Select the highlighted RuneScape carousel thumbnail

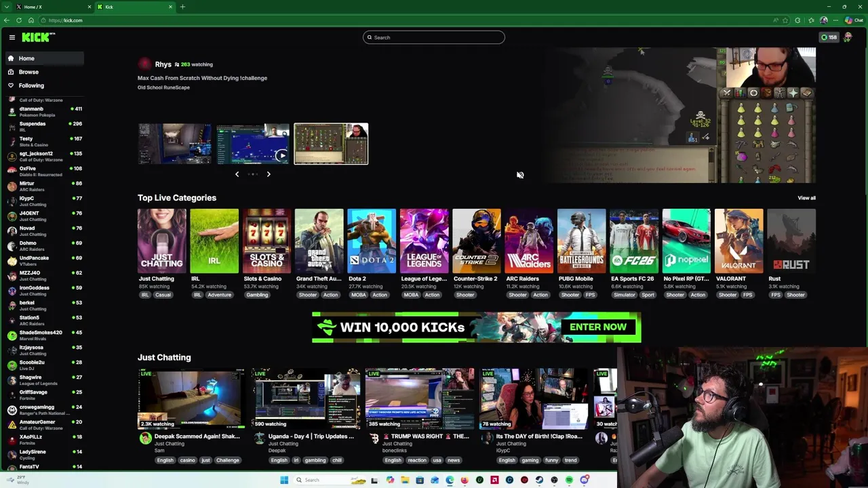(331, 144)
